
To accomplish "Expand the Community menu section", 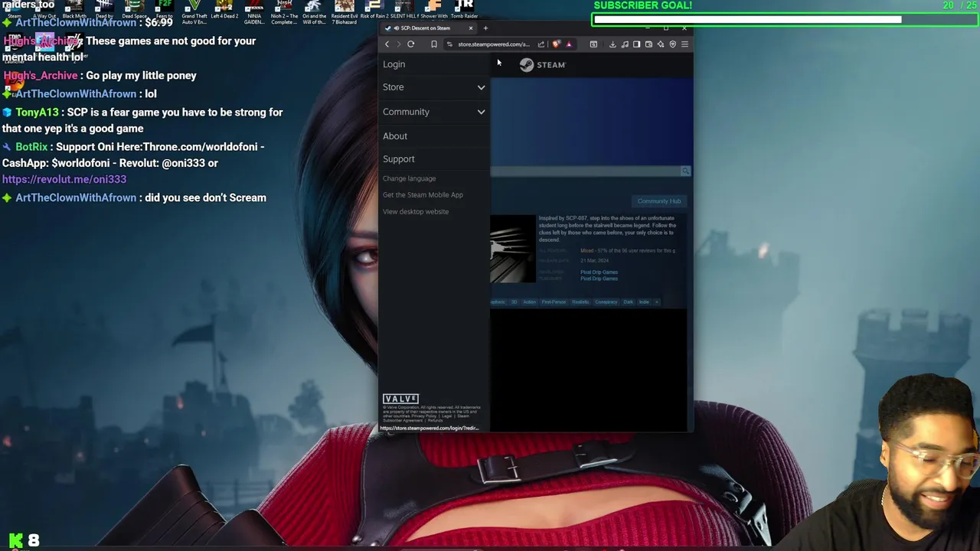I will point(434,112).
